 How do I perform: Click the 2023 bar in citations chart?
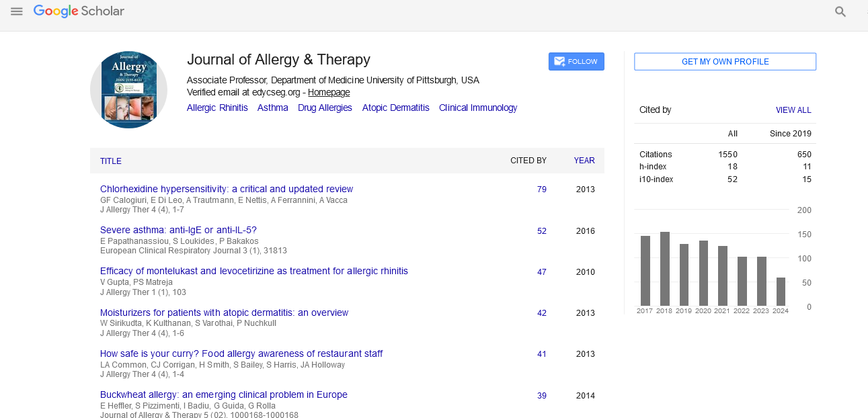pos(762,282)
